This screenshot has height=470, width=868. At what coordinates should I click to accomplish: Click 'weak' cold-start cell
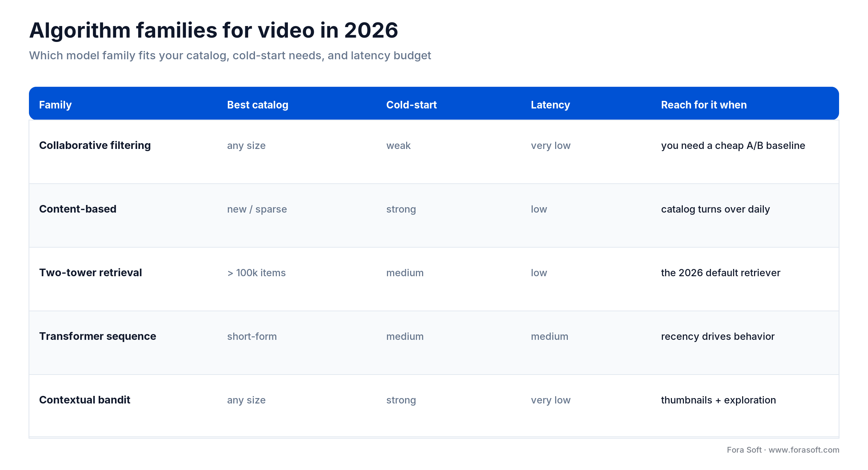(x=399, y=146)
